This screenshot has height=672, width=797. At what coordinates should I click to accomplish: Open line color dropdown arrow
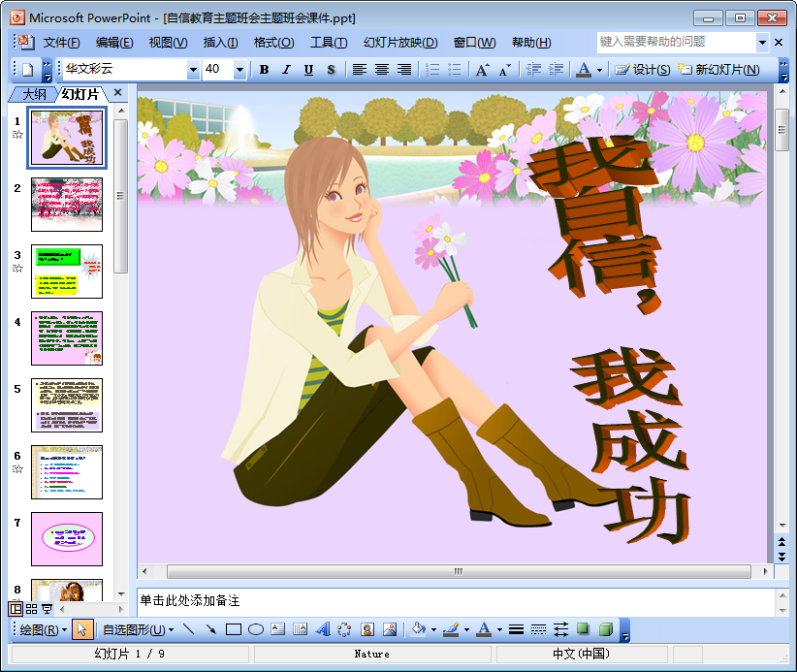click(466, 629)
